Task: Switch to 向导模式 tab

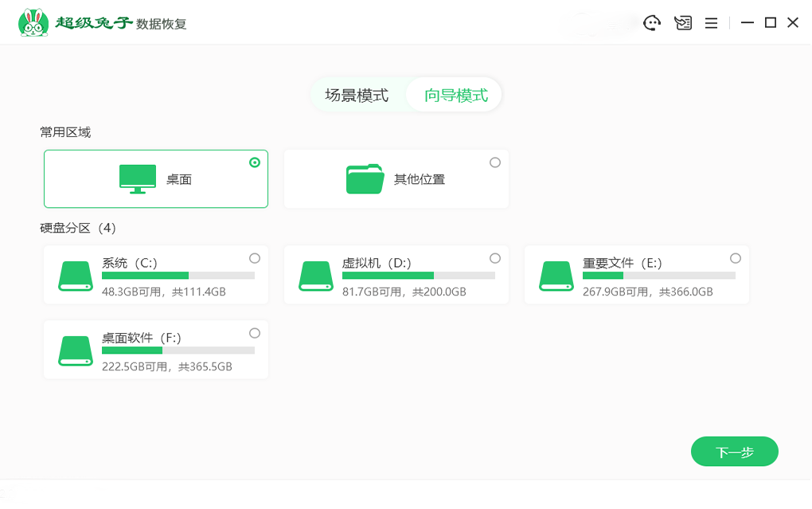Action: point(455,96)
